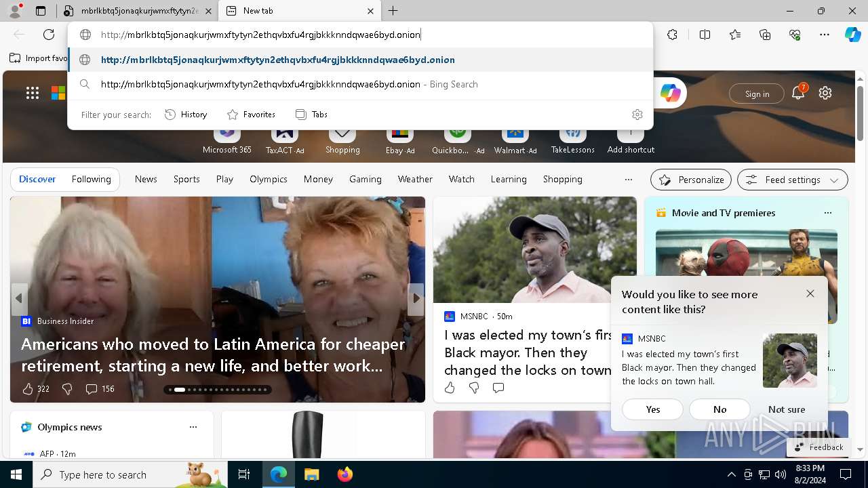Open the Gaming category

point(366,179)
